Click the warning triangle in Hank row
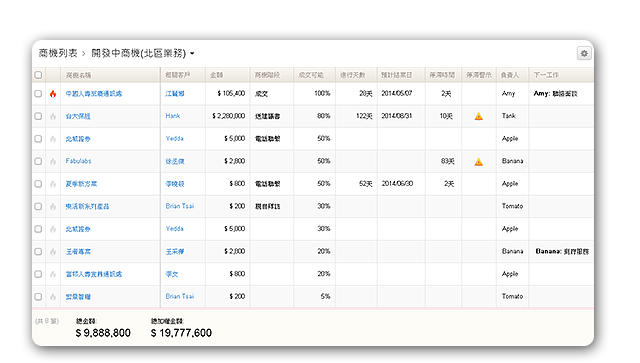 tap(479, 116)
